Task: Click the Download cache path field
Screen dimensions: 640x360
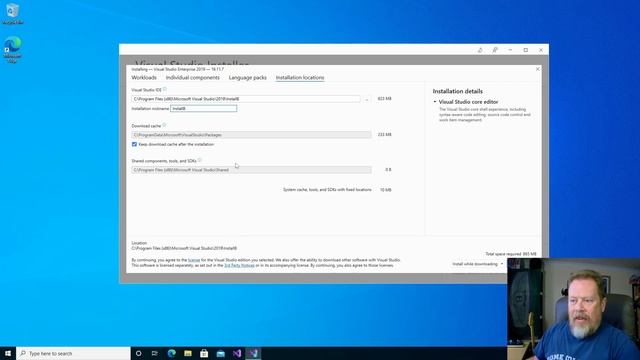Action: 251,135
